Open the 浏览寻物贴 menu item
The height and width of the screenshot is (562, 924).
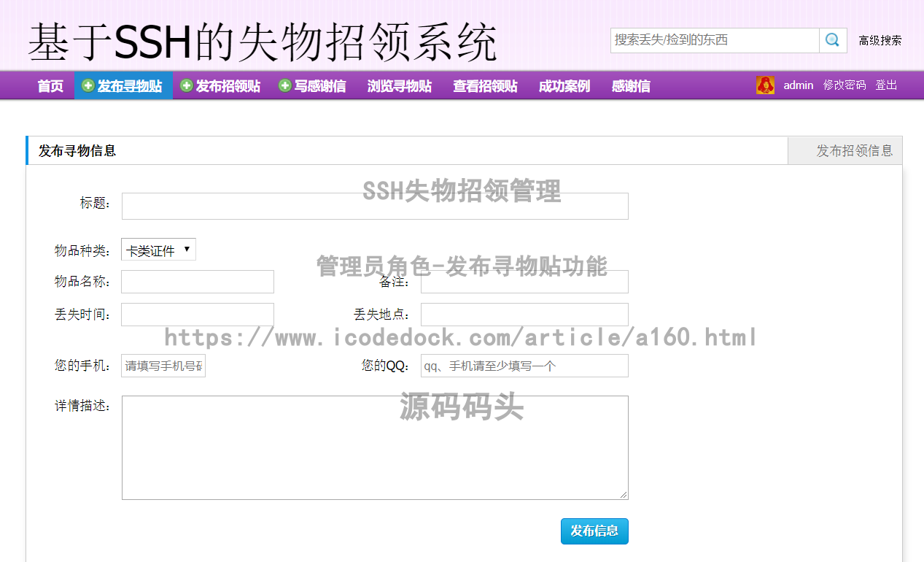[399, 85]
